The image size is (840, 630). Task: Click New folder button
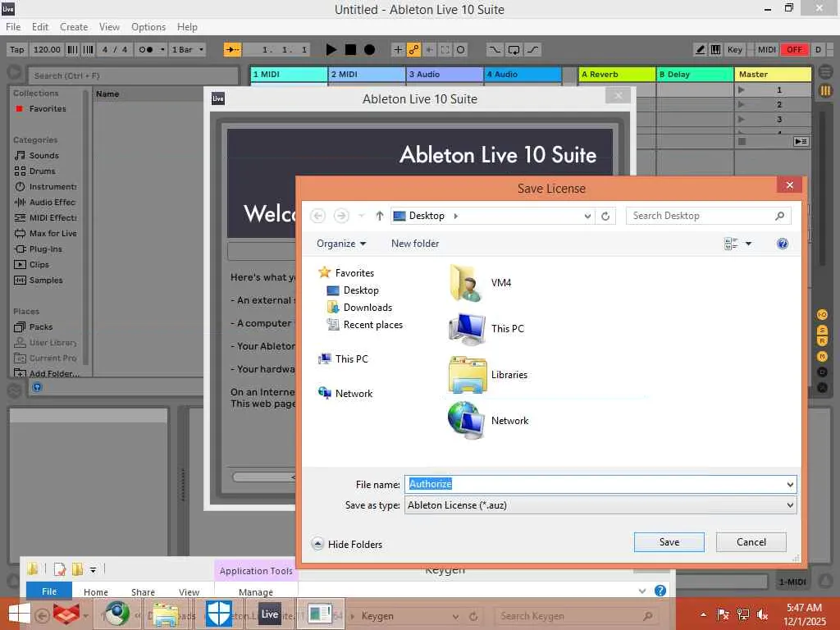[415, 244]
